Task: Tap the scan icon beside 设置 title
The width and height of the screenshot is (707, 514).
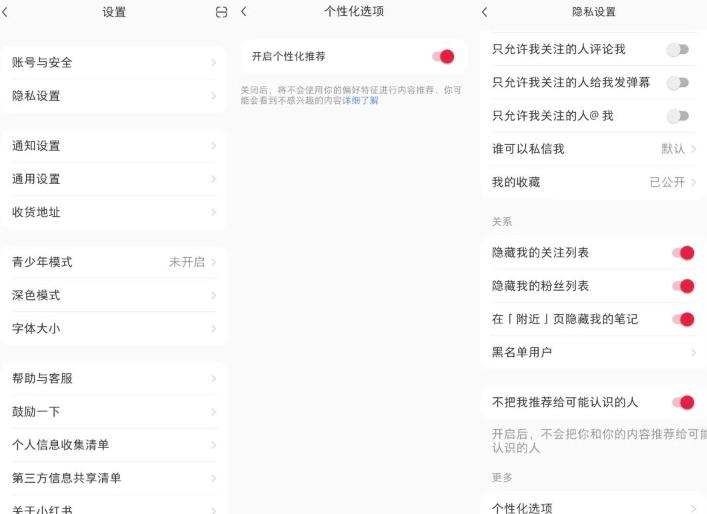Action: point(222,12)
